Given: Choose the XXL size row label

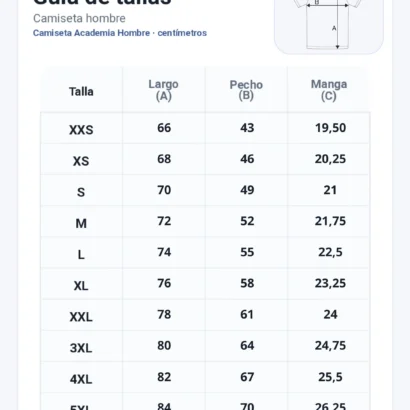Looking at the screenshot, I should 81,317.
